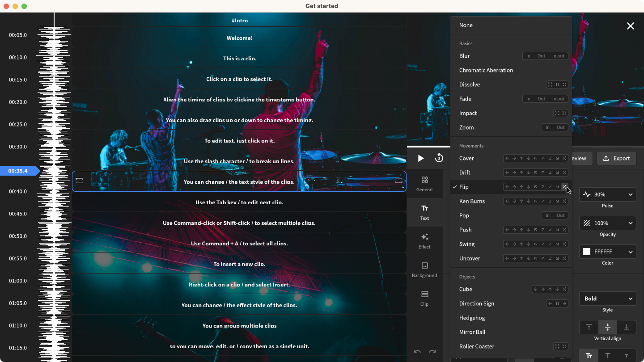Click the white FFFFFF color swatch

[587, 252]
